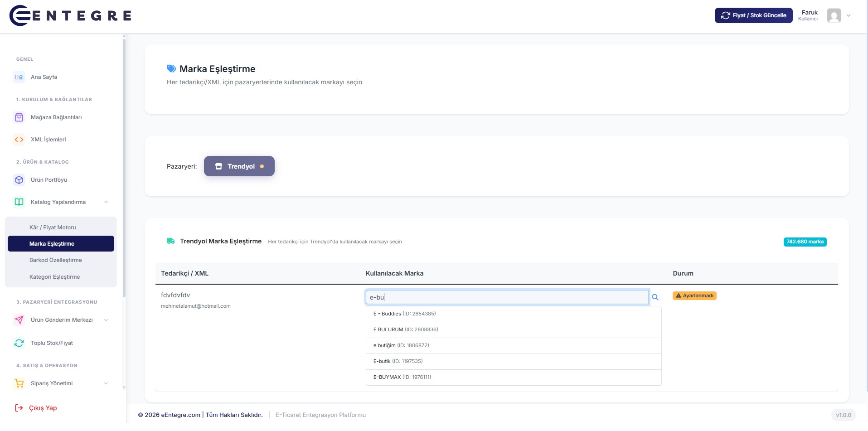Click the Katalog Yapılandırma book icon
This screenshot has width=868, height=431.
19,202
